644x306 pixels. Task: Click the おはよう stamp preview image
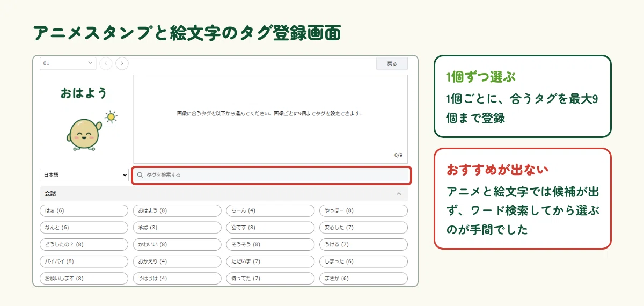[x=84, y=119]
